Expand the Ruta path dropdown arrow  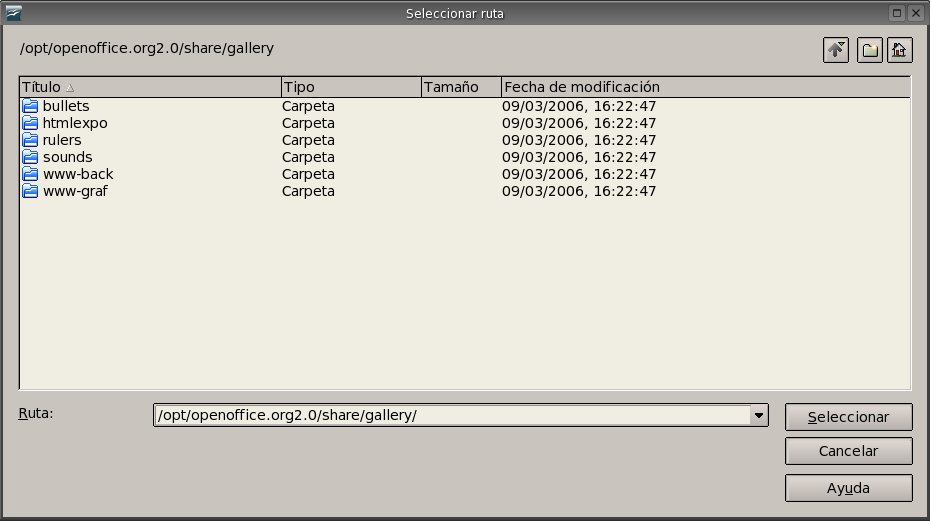(759, 415)
